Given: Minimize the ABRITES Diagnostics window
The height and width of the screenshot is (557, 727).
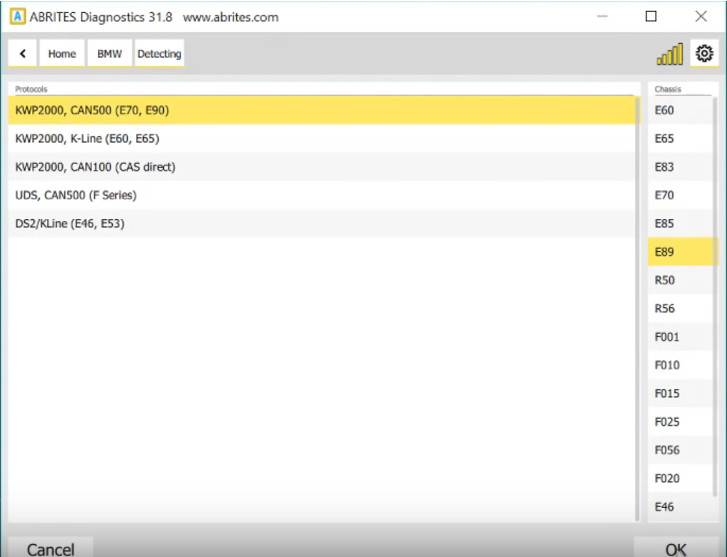Looking at the screenshot, I should (602, 17).
